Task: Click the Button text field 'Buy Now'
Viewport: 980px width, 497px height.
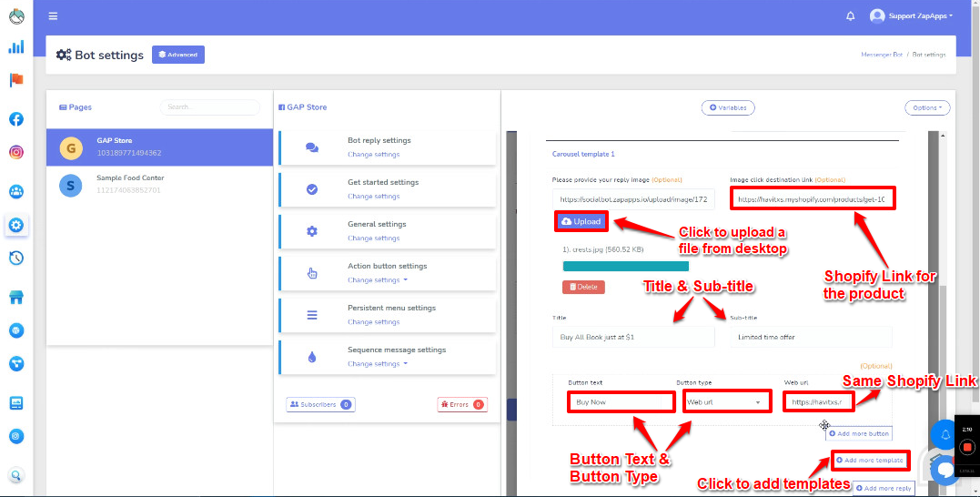Action: point(621,402)
